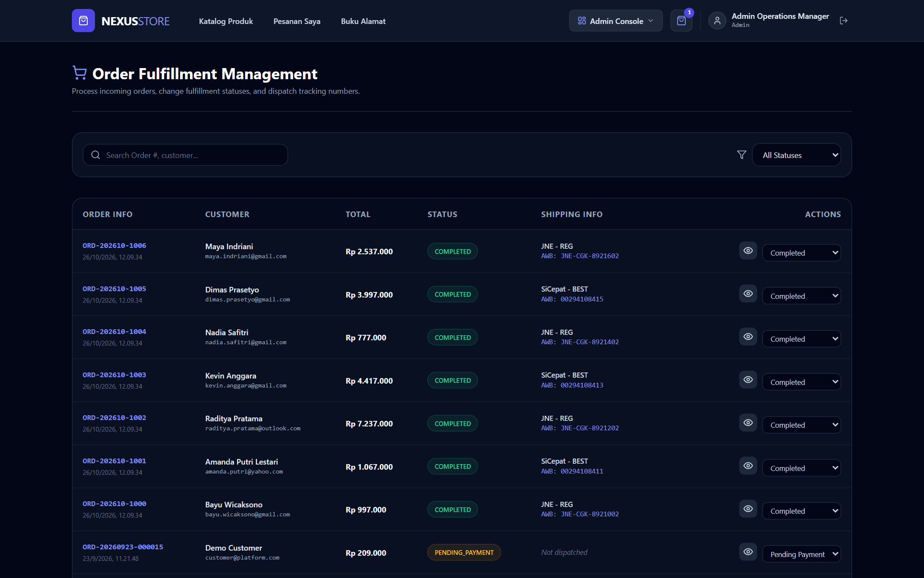Click the user profile avatar icon
Image resolution: width=924 pixels, height=578 pixels.
tap(717, 21)
